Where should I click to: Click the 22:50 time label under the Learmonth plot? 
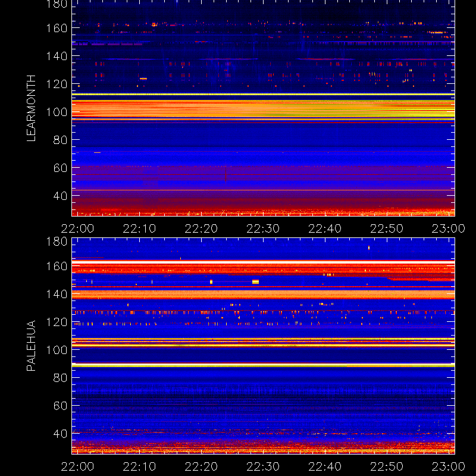click(387, 228)
